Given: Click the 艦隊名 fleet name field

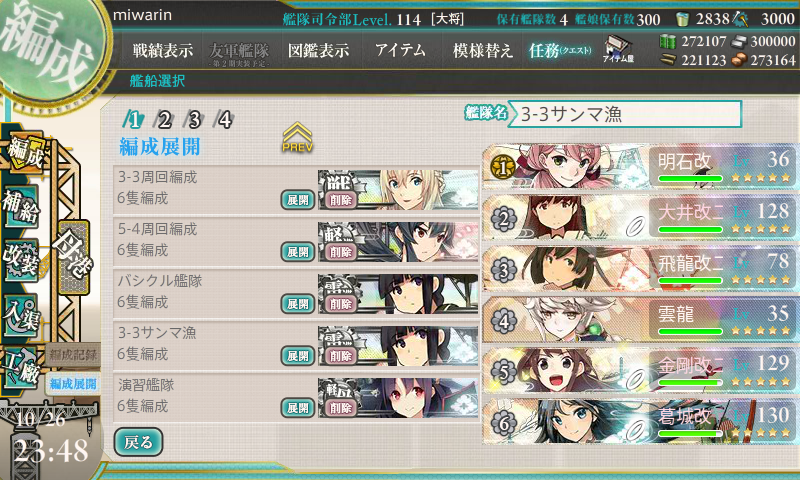Looking at the screenshot, I should pyautogui.click(x=625, y=114).
